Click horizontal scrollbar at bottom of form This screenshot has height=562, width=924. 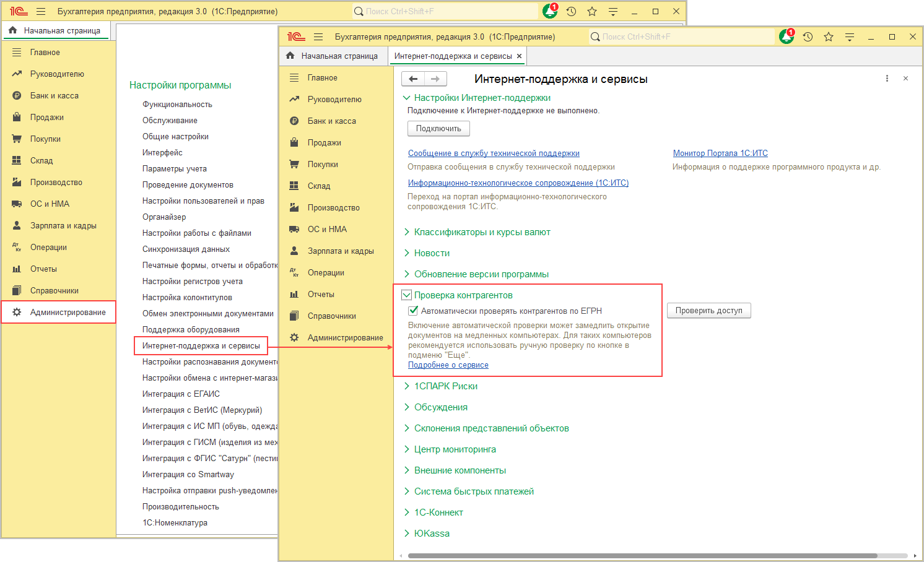point(642,556)
